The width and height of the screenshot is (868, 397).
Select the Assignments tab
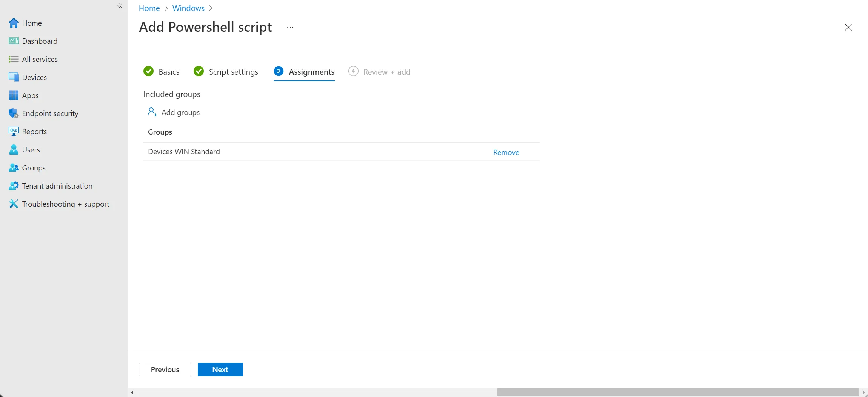point(304,72)
